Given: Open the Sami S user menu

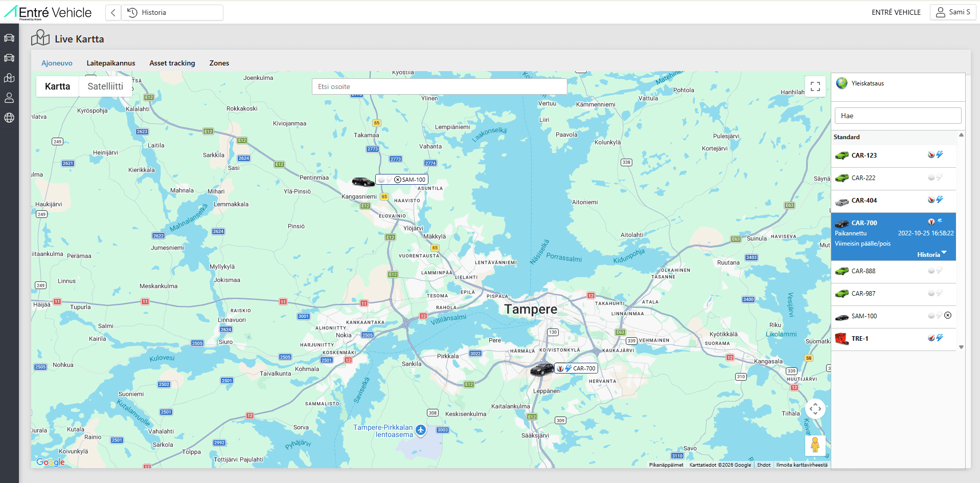Looking at the screenshot, I should click(953, 12).
